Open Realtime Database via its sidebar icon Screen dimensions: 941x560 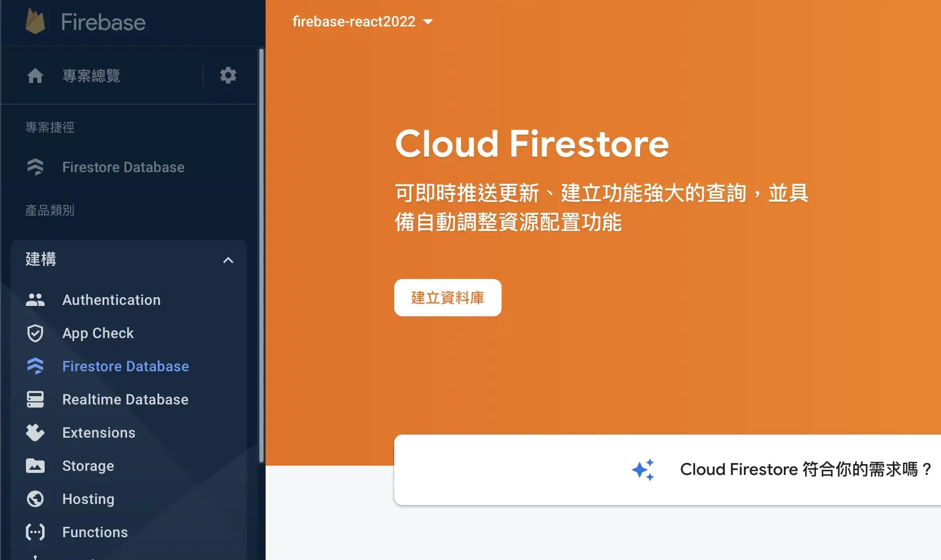35,399
